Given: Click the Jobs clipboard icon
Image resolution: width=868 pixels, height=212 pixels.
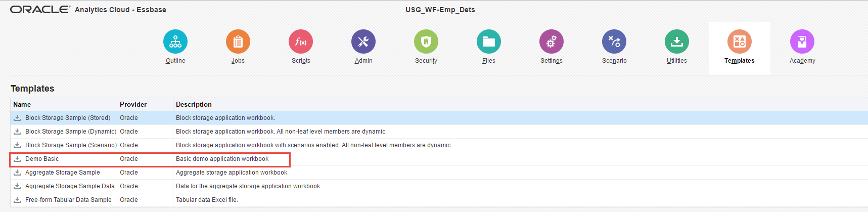Looking at the screenshot, I should click(238, 41).
